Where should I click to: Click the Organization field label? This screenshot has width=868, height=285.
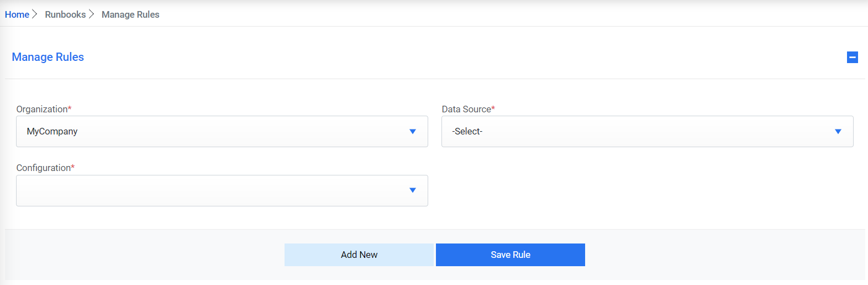pos(42,109)
